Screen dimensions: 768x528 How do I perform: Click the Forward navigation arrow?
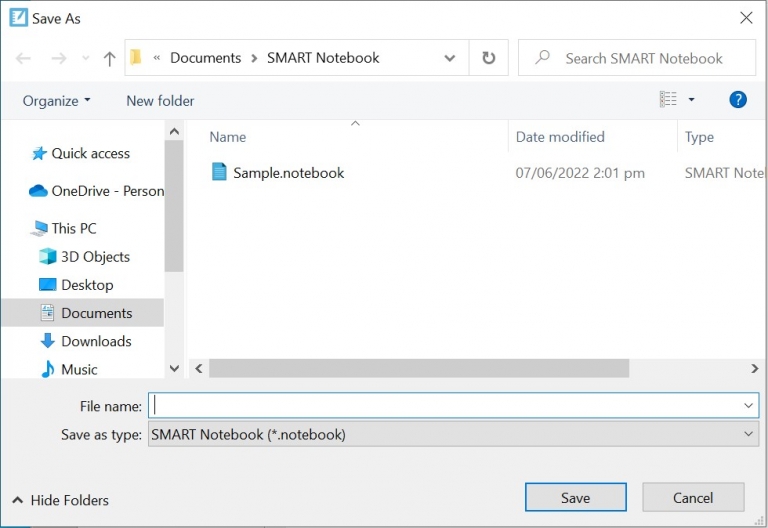[x=59, y=59]
